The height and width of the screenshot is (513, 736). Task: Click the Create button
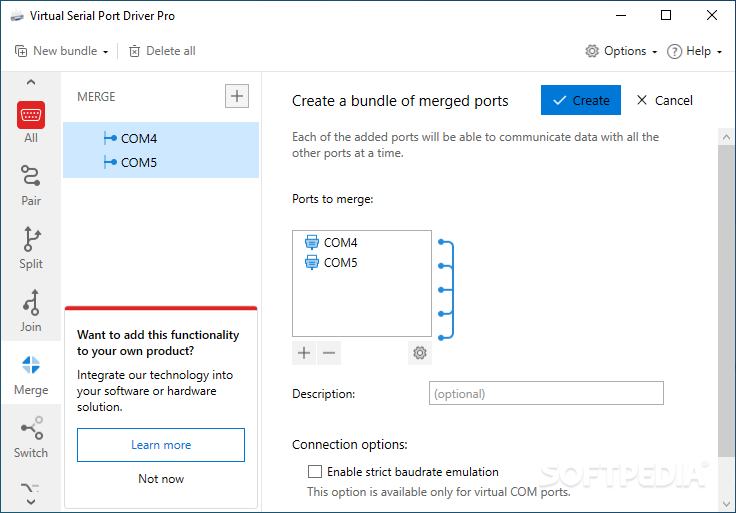(581, 100)
